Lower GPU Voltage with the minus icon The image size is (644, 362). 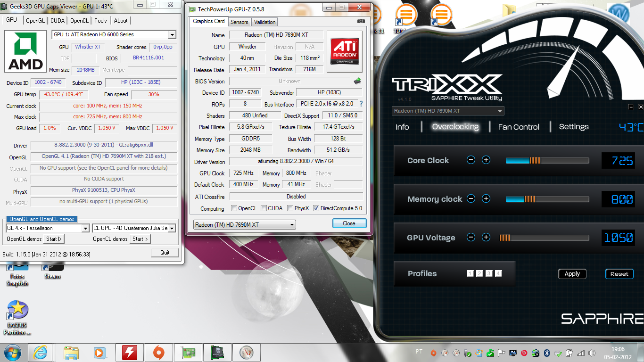click(x=471, y=237)
